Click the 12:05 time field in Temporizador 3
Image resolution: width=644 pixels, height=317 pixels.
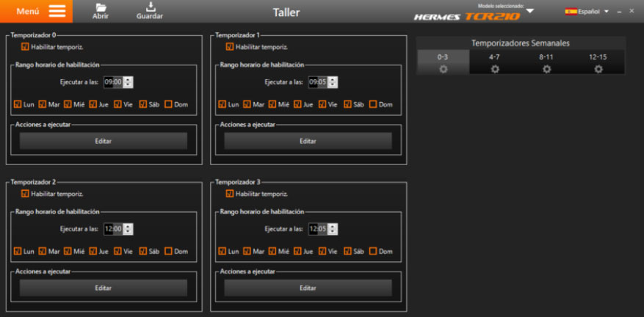[317, 229]
